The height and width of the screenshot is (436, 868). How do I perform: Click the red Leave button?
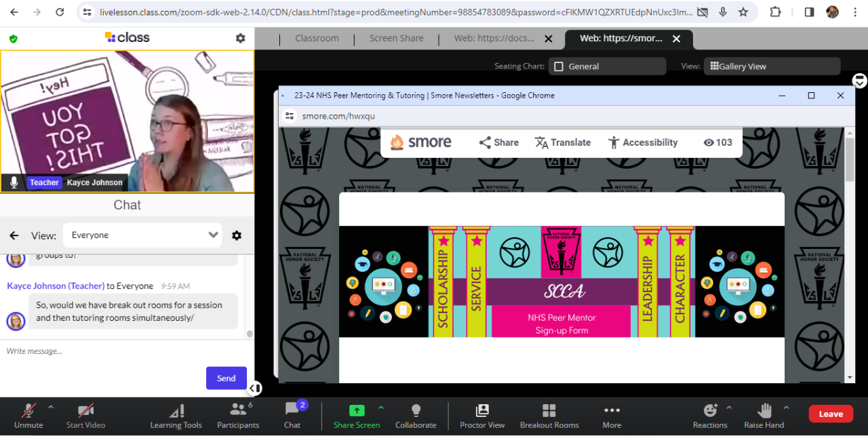(831, 414)
